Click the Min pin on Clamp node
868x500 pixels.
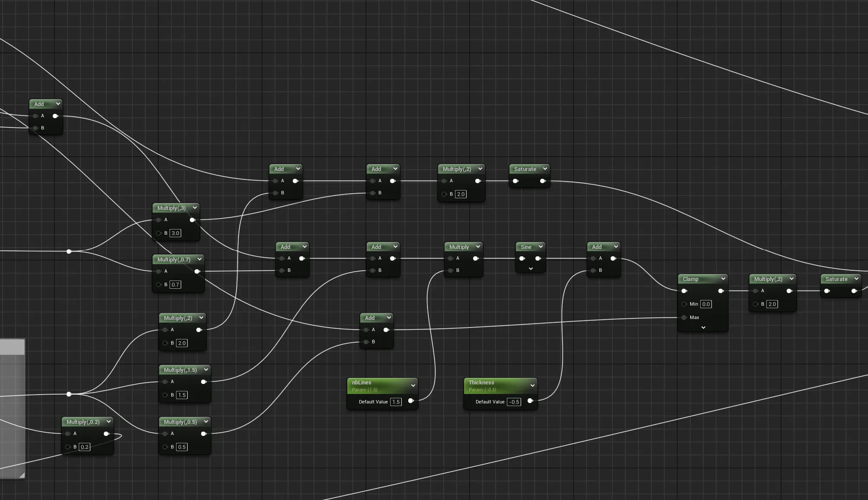coord(684,304)
